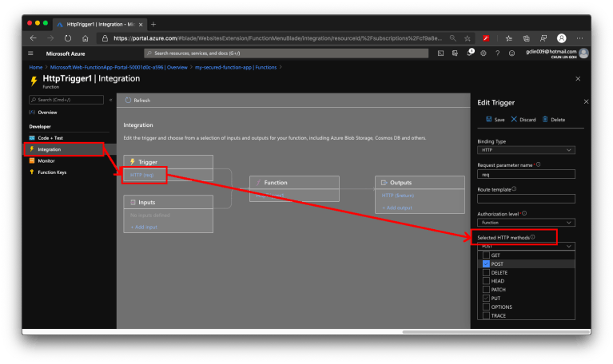The width and height of the screenshot is (613, 364).
Task: Open Azure help question mark
Action: point(498,53)
